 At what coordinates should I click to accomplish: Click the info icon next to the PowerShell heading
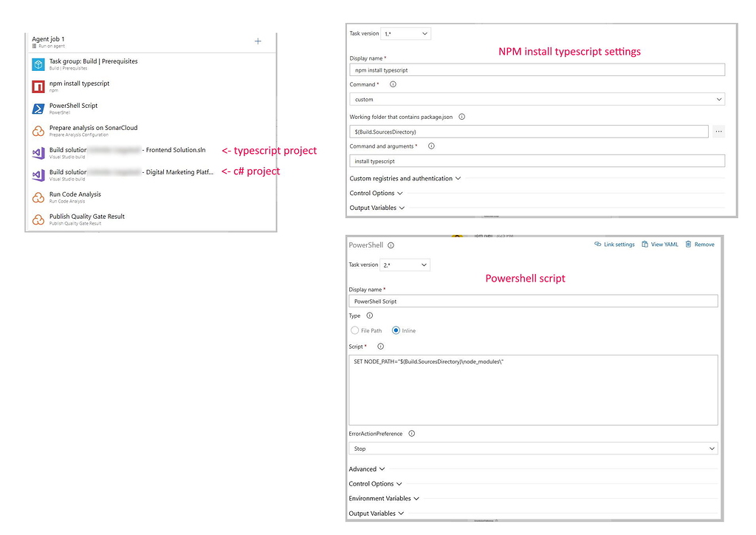tap(391, 245)
